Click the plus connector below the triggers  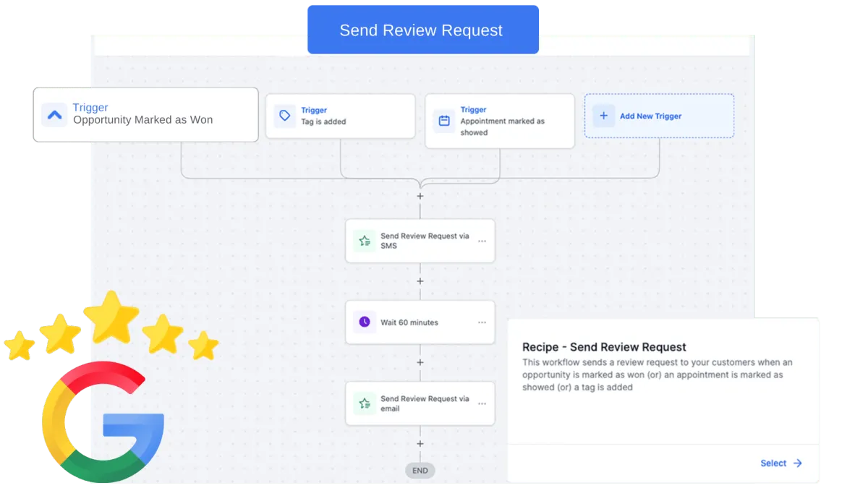(x=420, y=196)
